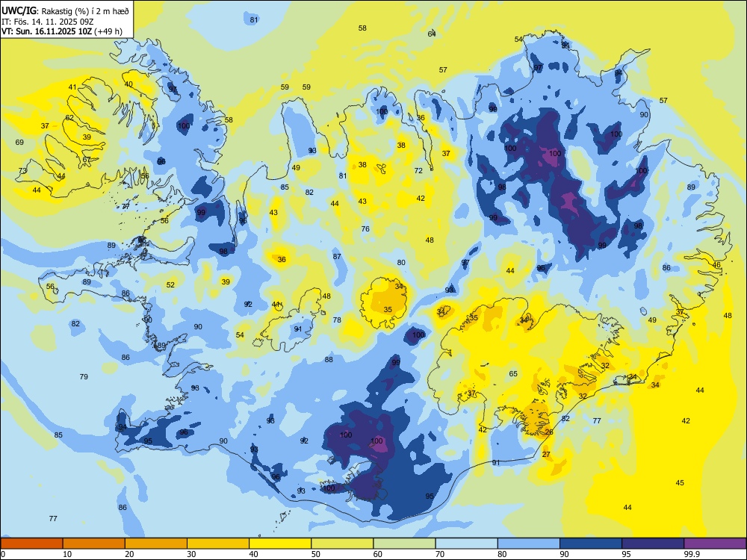The width and height of the screenshot is (747, 560).
Task: Select the map value '78' near Hofsjökull glacier
Action: click(x=338, y=320)
